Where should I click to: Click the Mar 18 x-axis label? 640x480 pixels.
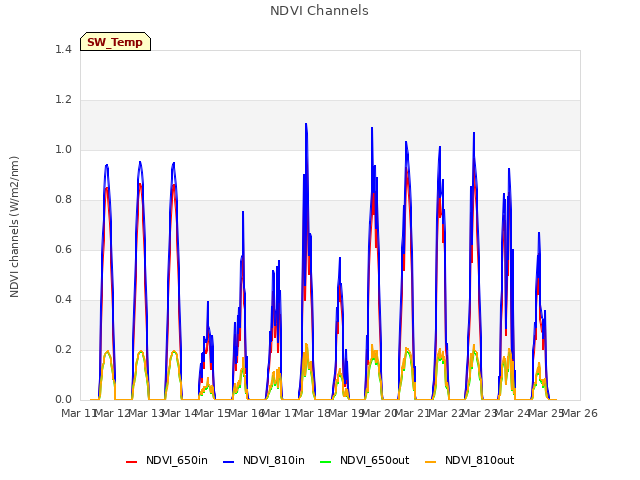coord(313,413)
